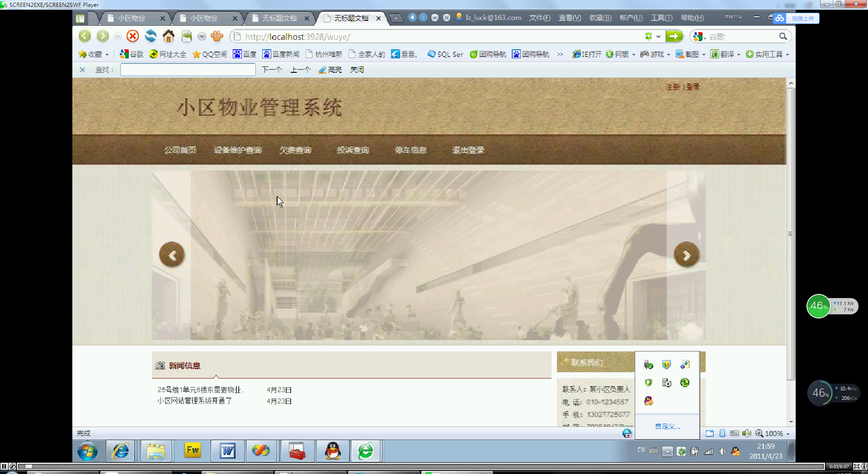The width and height of the screenshot is (868, 474).
Task: Toggle 高亮 highlight in find bar
Action: (330, 70)
